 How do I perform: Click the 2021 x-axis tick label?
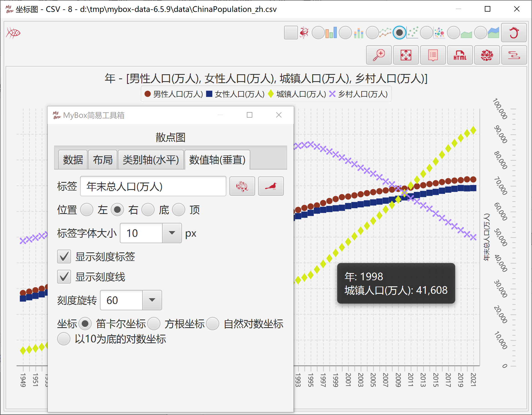click(473, 380)
